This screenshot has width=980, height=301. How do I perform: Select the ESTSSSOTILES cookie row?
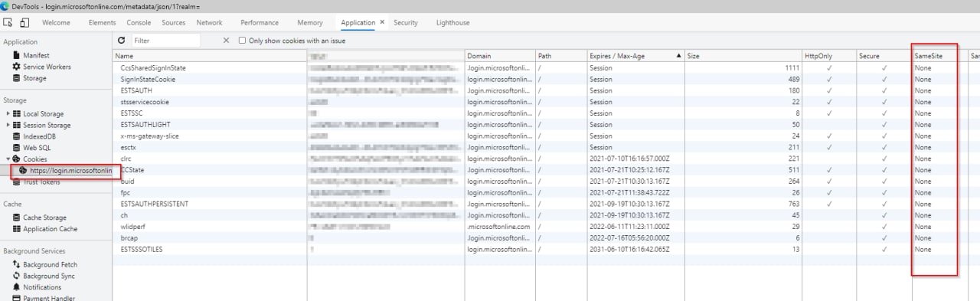point(546,250)
